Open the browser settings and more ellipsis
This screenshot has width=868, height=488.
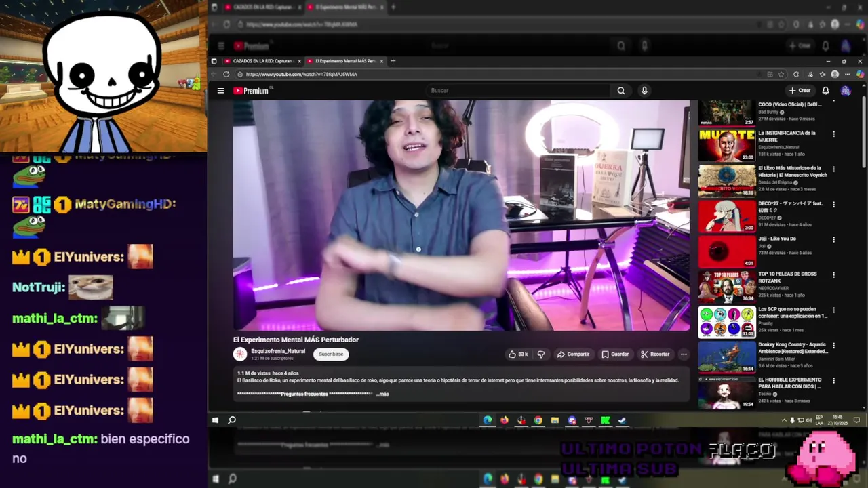pos(847,74)
